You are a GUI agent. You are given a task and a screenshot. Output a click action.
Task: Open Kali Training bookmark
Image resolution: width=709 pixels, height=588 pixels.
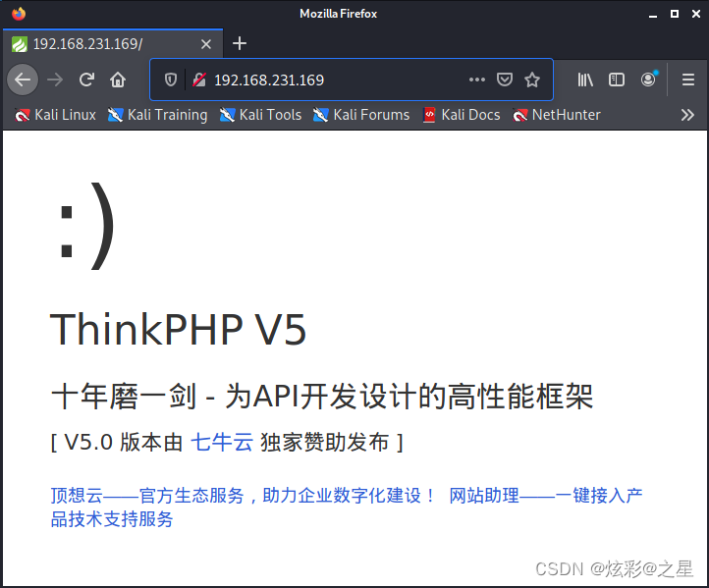point(157,115)
